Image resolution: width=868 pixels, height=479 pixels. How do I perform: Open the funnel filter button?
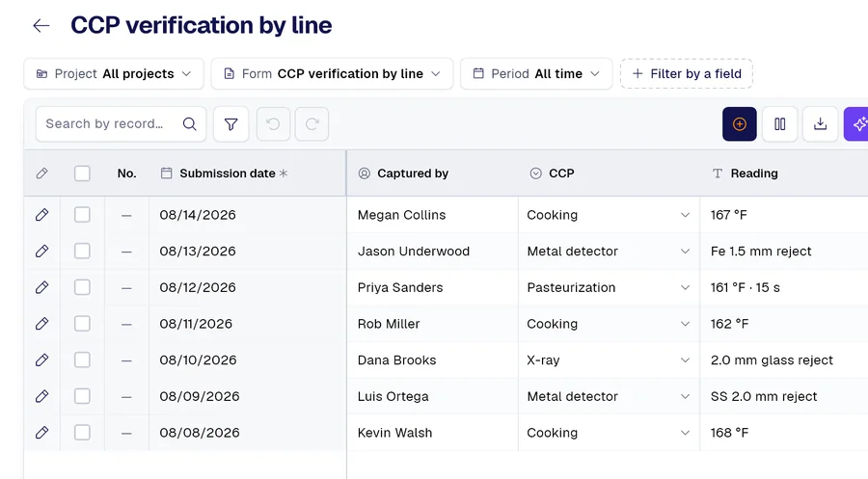[231, 124]
